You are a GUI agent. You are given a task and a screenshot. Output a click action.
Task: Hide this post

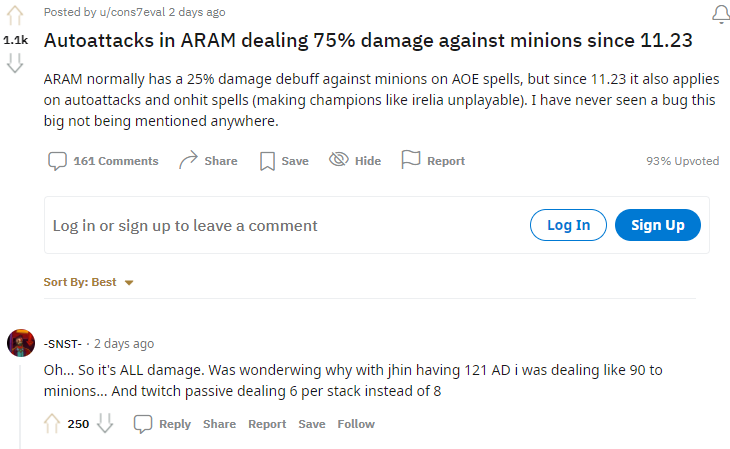click(x=355, y=161)
